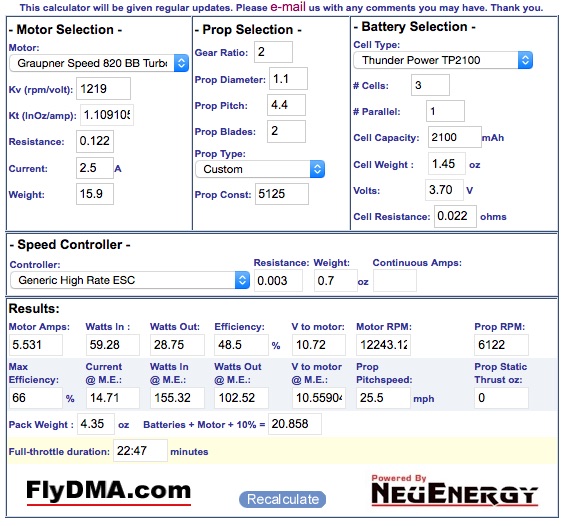Click the Battery Selection heading

[415, 27]
